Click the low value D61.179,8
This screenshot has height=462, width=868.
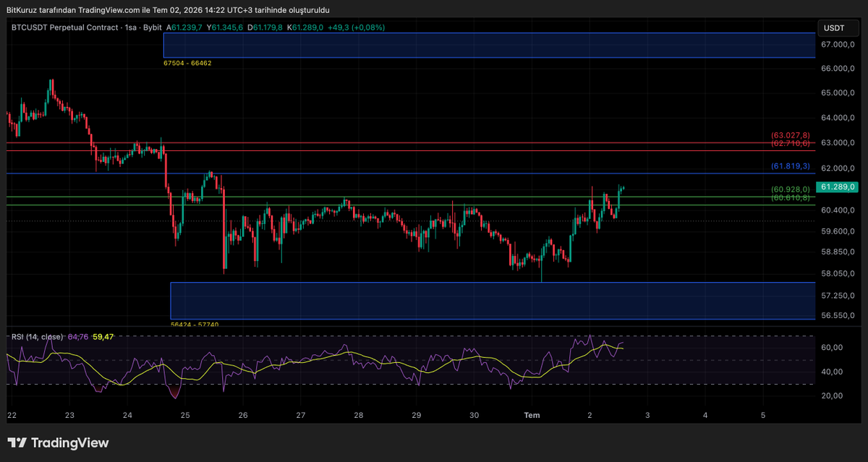[265, 27]
